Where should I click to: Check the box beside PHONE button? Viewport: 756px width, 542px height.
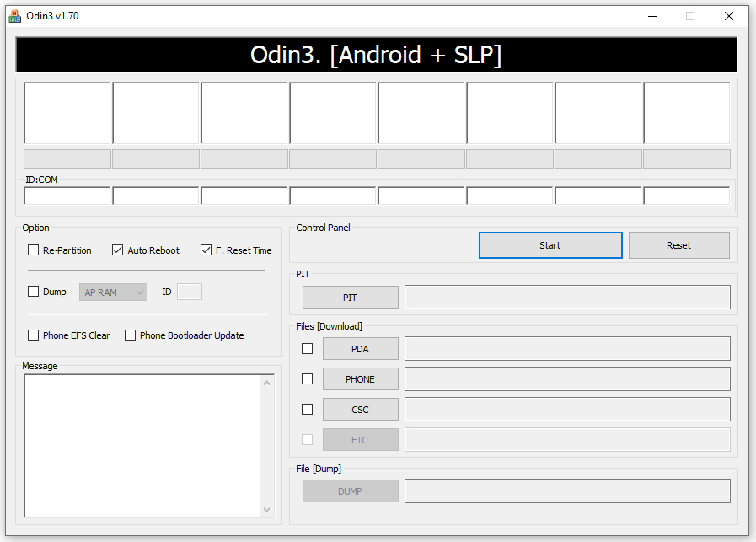[x=307, y=379]
